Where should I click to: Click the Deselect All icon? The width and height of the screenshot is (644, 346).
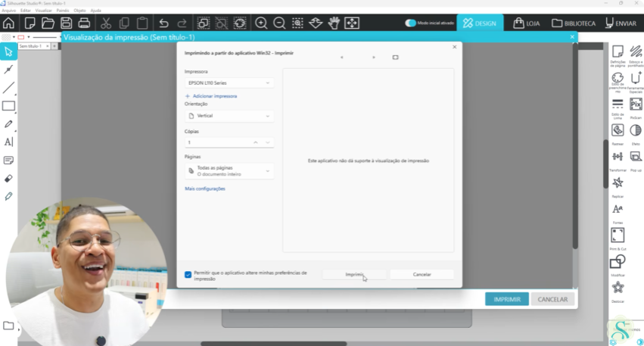[x=222, y=23]
